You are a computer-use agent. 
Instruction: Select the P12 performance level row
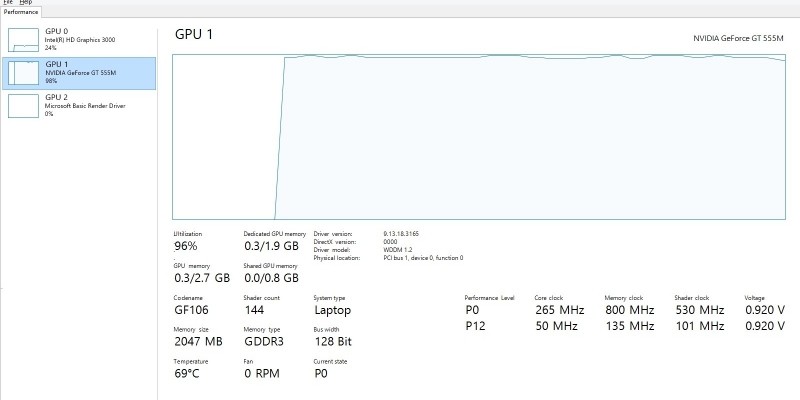[475, 326]
